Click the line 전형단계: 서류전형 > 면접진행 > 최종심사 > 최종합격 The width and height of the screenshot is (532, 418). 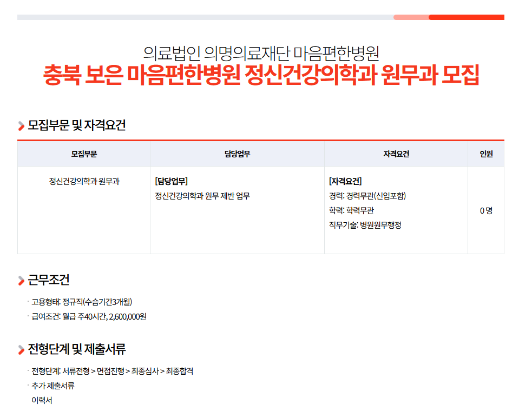tap(113, 371)
